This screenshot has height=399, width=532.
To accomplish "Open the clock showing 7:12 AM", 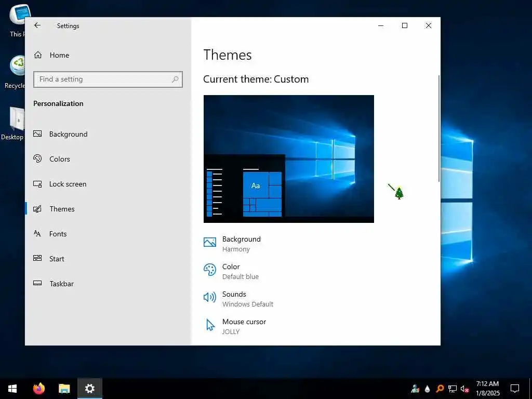I will click(487, 389).
